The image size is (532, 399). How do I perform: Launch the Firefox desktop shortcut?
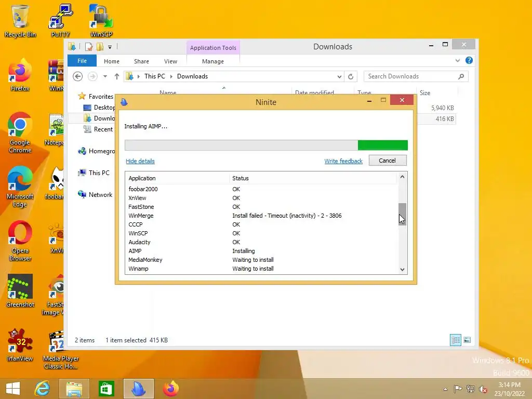tap(20, 75)
